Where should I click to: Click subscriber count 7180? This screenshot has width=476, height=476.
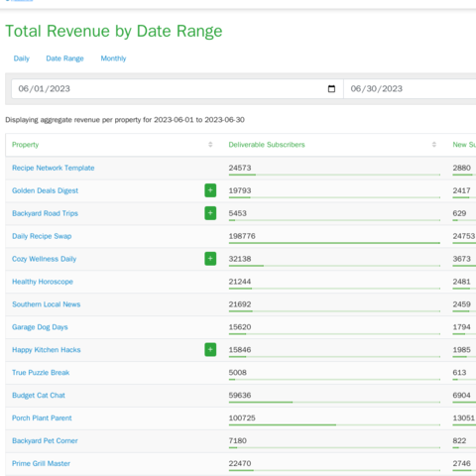(x=238, y=440)
